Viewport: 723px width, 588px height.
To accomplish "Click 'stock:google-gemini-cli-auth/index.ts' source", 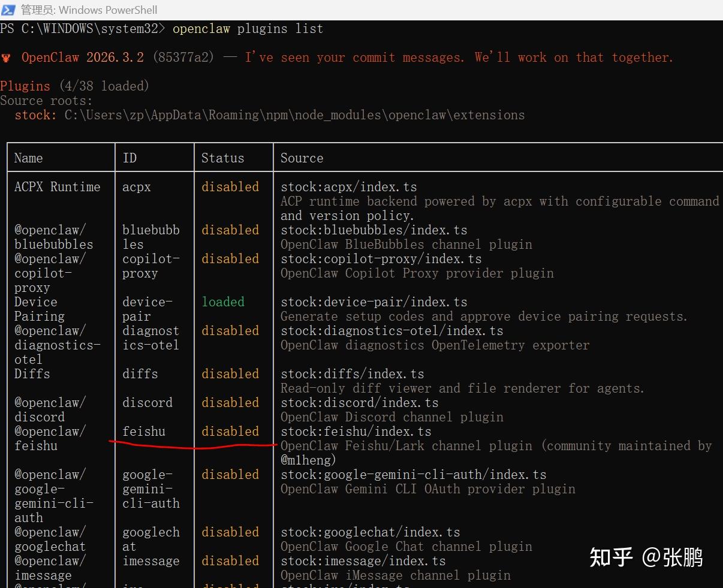I will [x=413, y=475].
